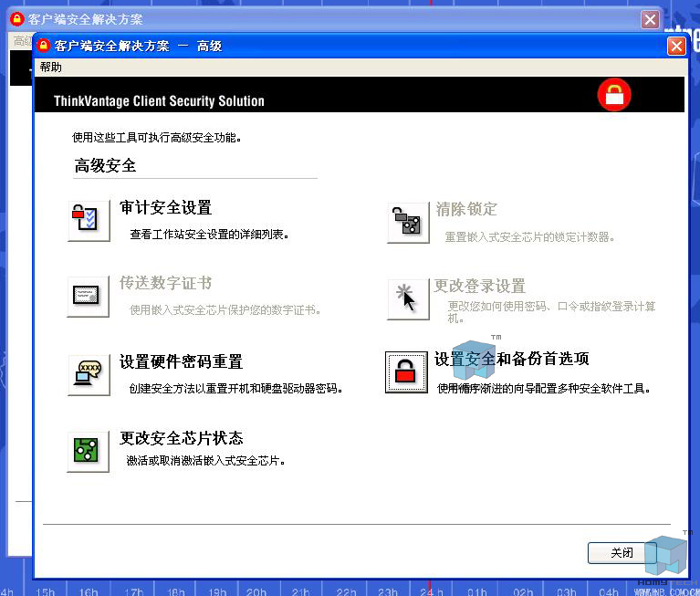Screen dimensions: 700x596
Task: Select the 传送数字证书 certificate icon
Action: click(x=89, y=297)
